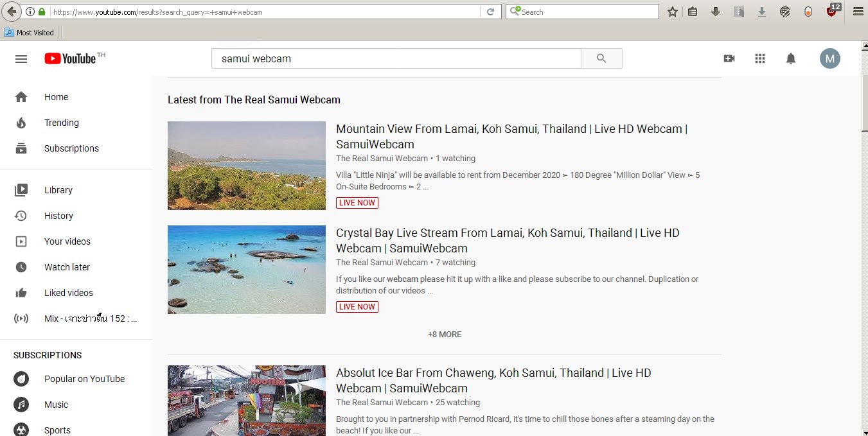Select the Subscriptions label in the sidebar

tap(71, 148)
